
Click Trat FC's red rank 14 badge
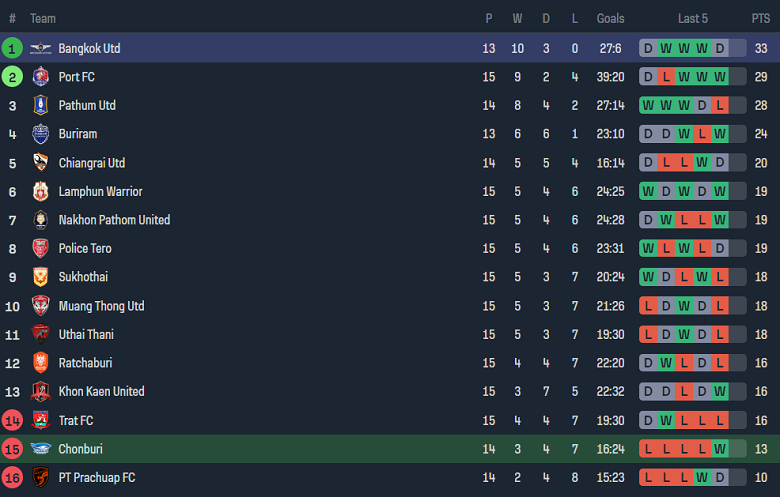pos(13,420)
